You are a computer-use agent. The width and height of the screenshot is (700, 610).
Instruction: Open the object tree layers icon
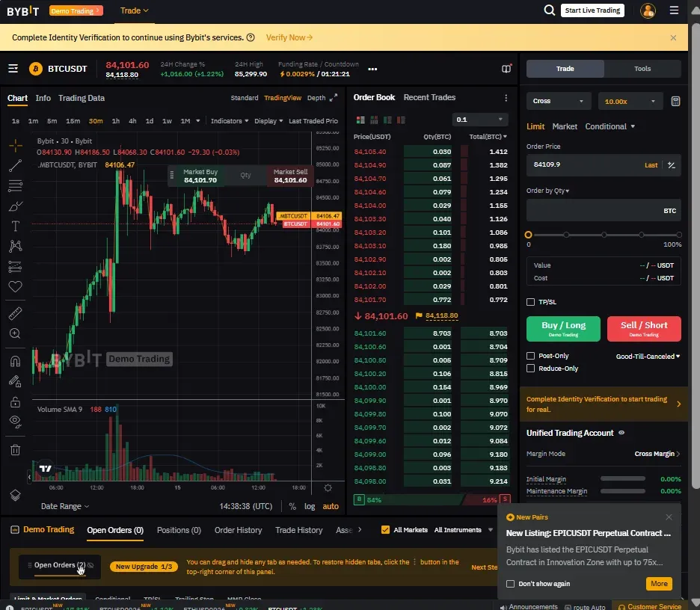coord(15,496)
